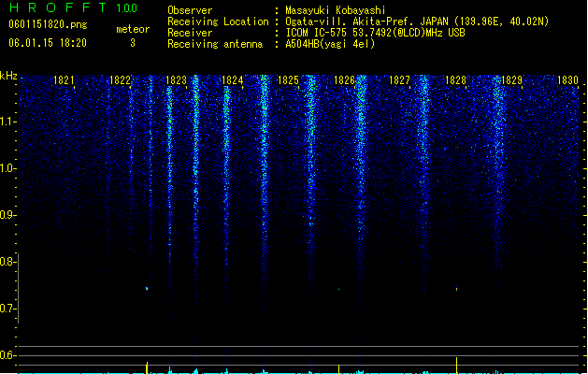Click the 1821 time axis label
Viewport: 588px width, 374px height.
(x=64, y=80)
